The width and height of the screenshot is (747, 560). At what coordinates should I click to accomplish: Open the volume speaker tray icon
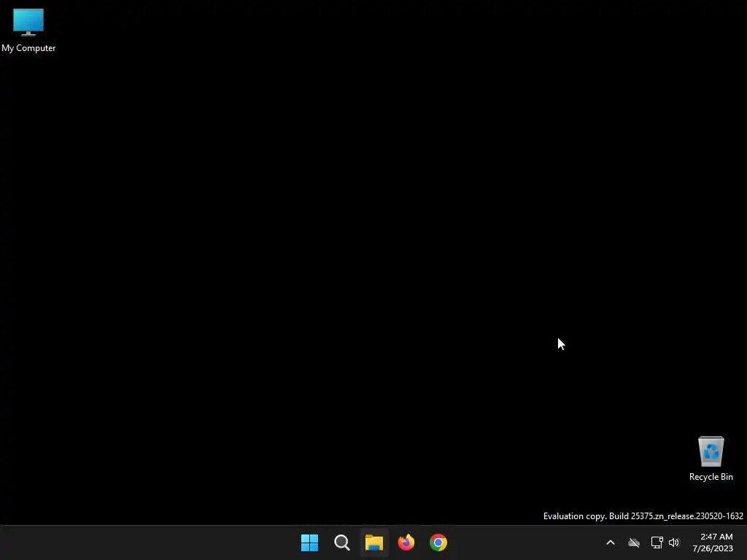point(674,542)
